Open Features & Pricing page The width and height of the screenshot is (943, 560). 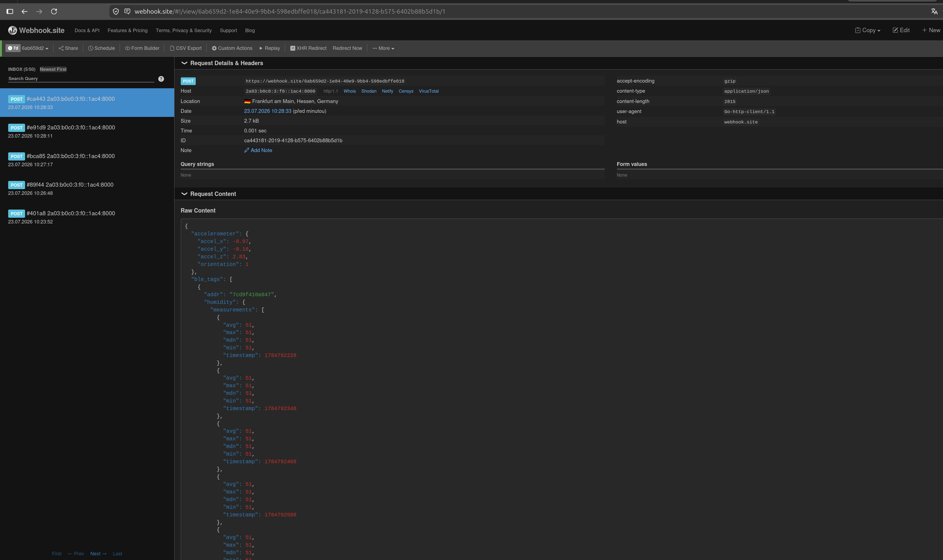click(128, 31)
